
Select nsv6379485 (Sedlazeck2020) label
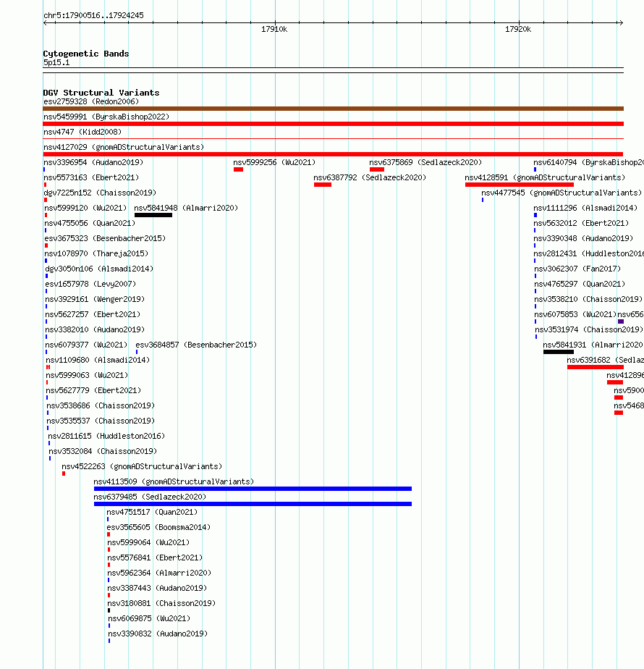[x=150, y=497]
